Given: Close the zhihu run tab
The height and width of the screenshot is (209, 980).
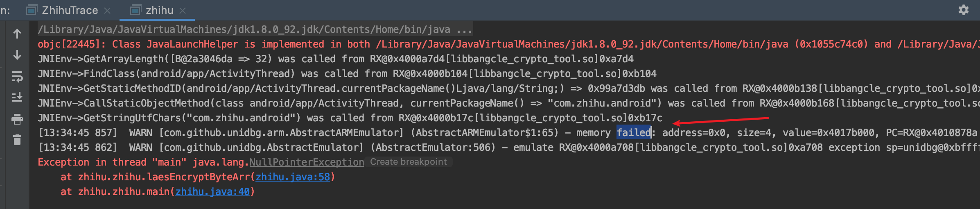Looking at the screenshot, I should pyautogui.click(x=183, y=11).
